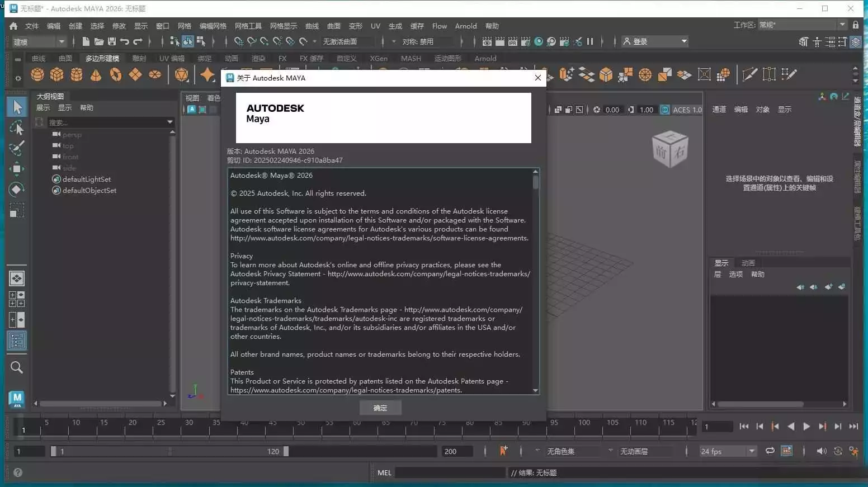
Task: Create a polygon cone from the shelf
Action: pyautogui.click(x=96, y=74)
